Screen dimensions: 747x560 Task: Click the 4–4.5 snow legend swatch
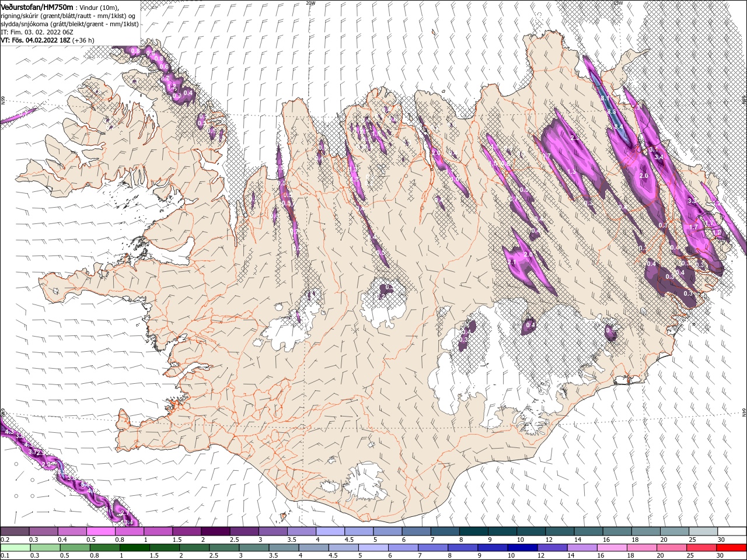tap(330, 531)
